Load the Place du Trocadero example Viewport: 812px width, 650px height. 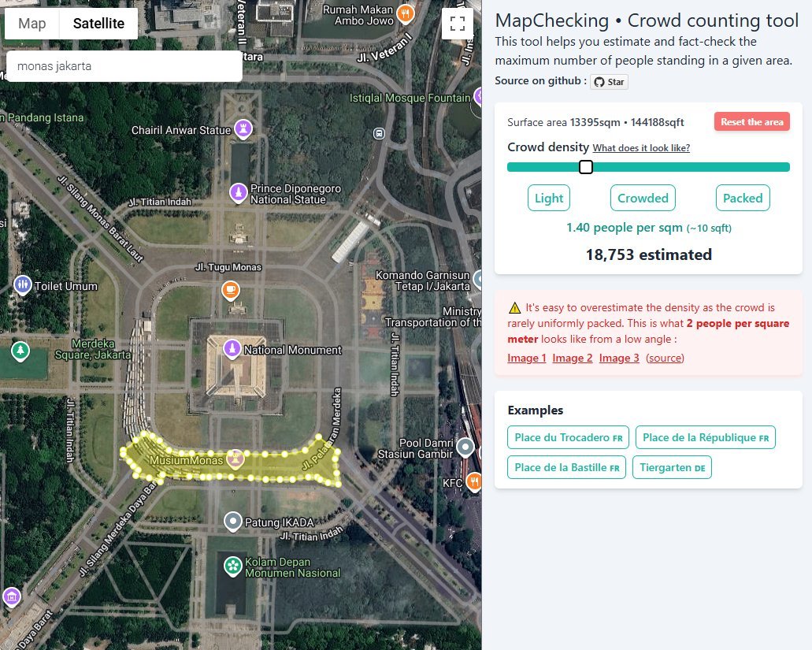(x=568, y=437)
